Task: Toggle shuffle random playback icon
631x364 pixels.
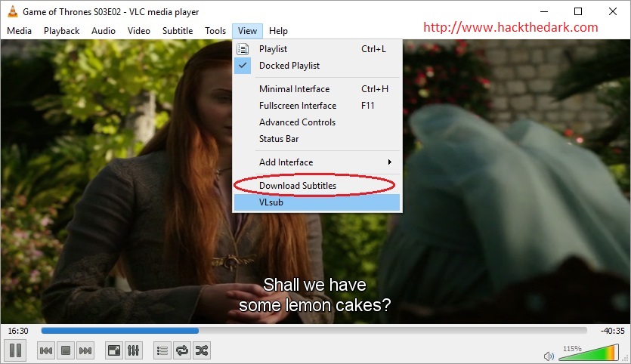Action: click(x=201, y=350)
